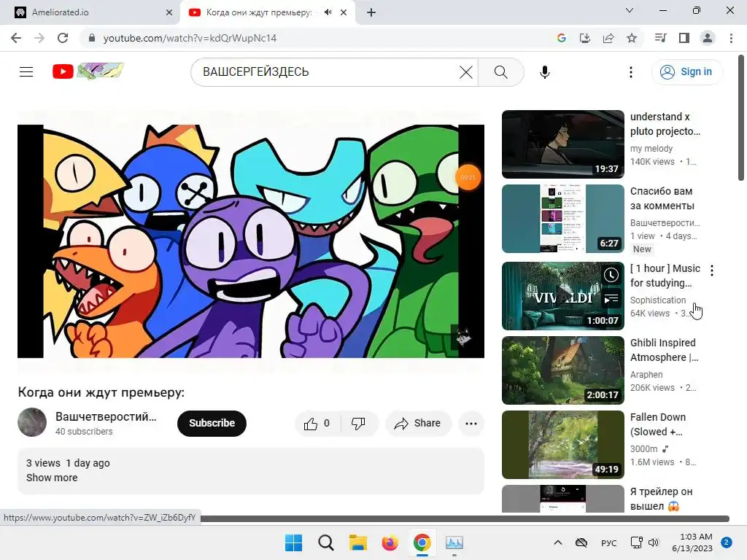747x560 pixels.
Task: Click the Share button
Action: click(x=418, y=424)
